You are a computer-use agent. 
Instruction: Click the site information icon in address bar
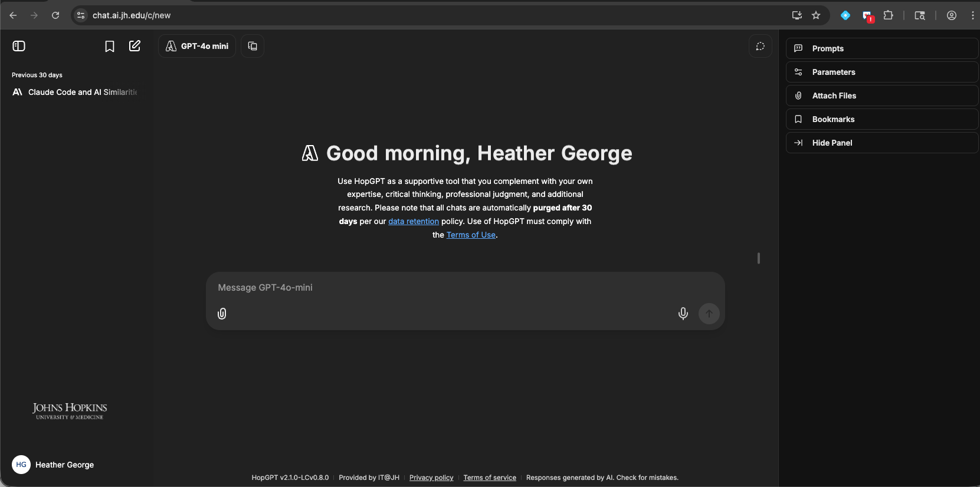point(81,15)
